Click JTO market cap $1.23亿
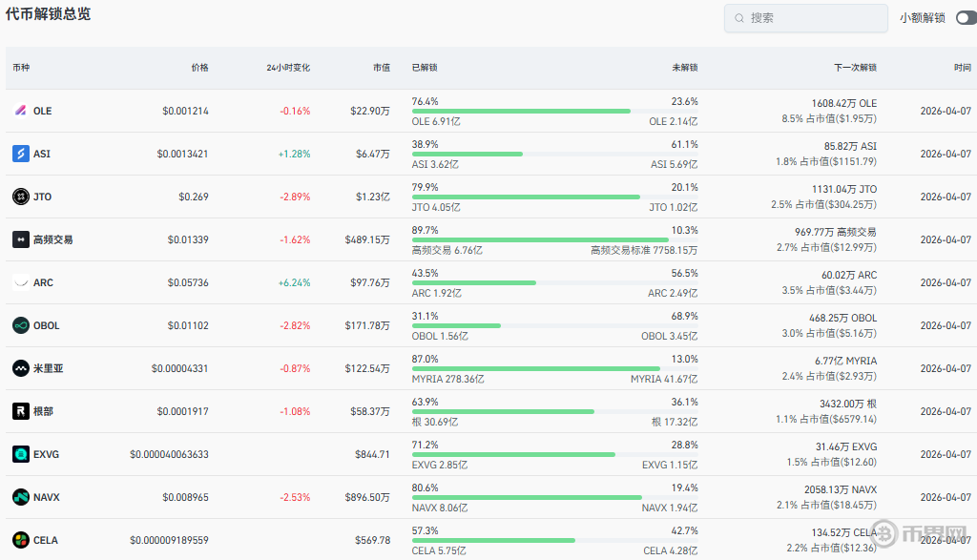 pyautogui.click(x=373, y=197)
